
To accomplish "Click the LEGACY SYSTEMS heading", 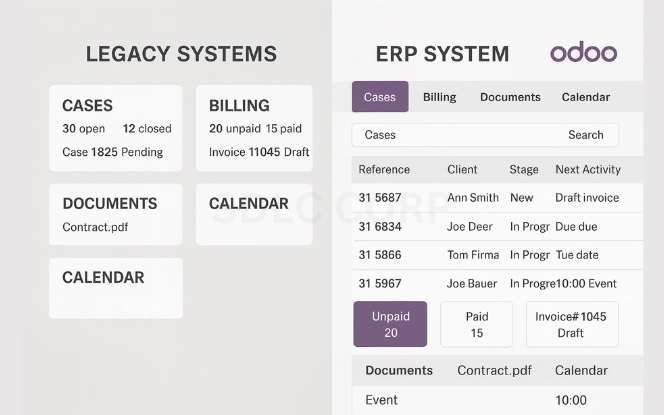I will tap(181, 54).
